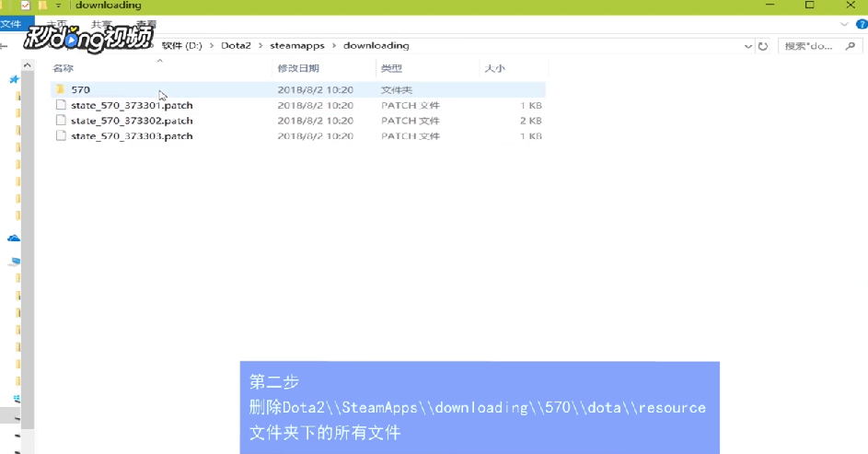Click the Properties checkmark icon in title bar
The image size is (868, 454).
click(26, 6)
